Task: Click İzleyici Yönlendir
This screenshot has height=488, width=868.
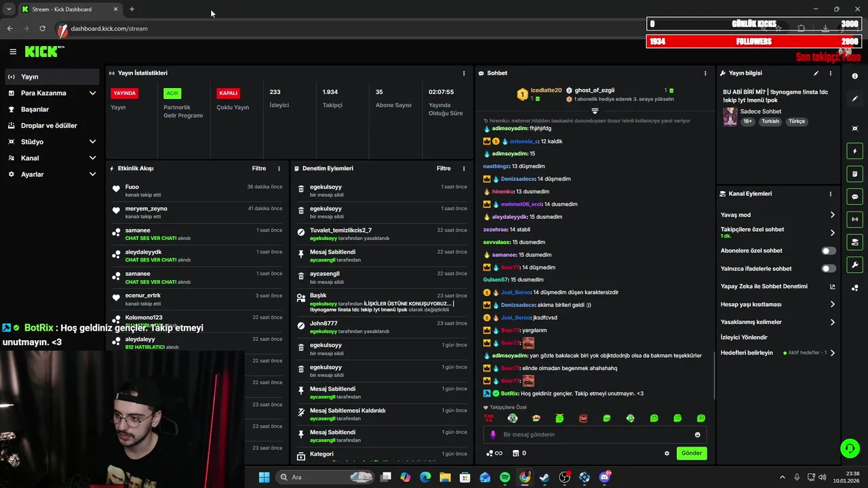Action: [744, 337]
